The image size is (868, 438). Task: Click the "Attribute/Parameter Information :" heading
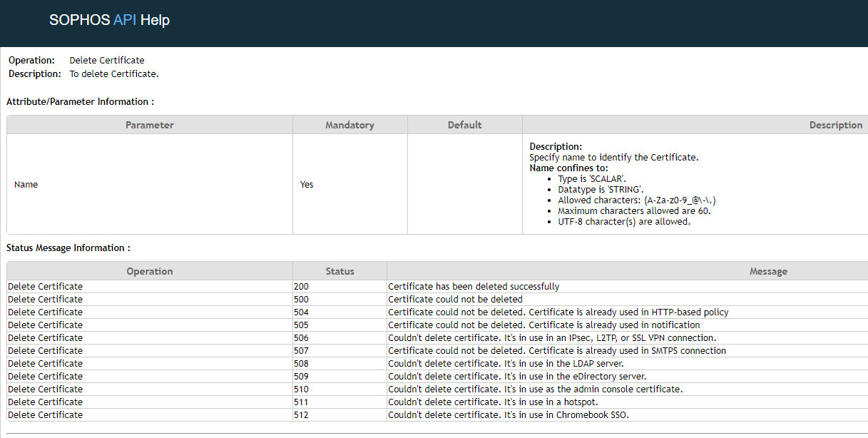coord(81,102)
